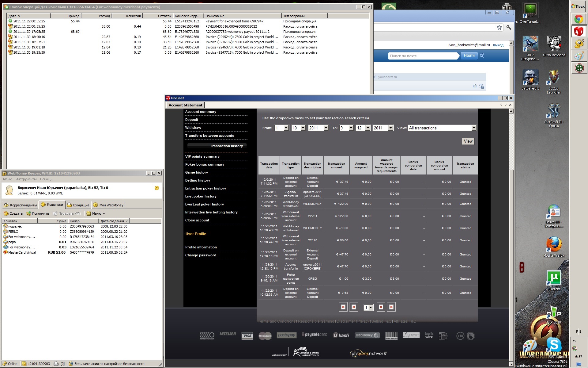Image resolution: width=588 pixels, height=368 pixels.
Task: Click the yellow collapse arrow in WebMoney Keeper
Action: tap(157, 188)
